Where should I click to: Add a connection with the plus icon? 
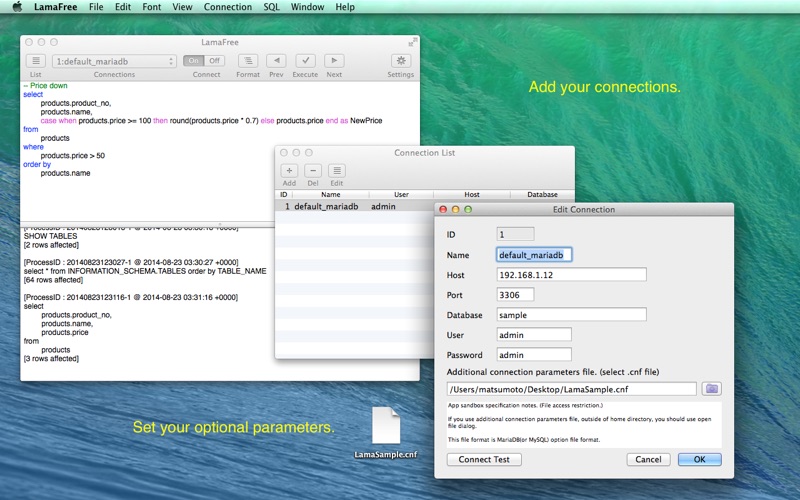289,171
